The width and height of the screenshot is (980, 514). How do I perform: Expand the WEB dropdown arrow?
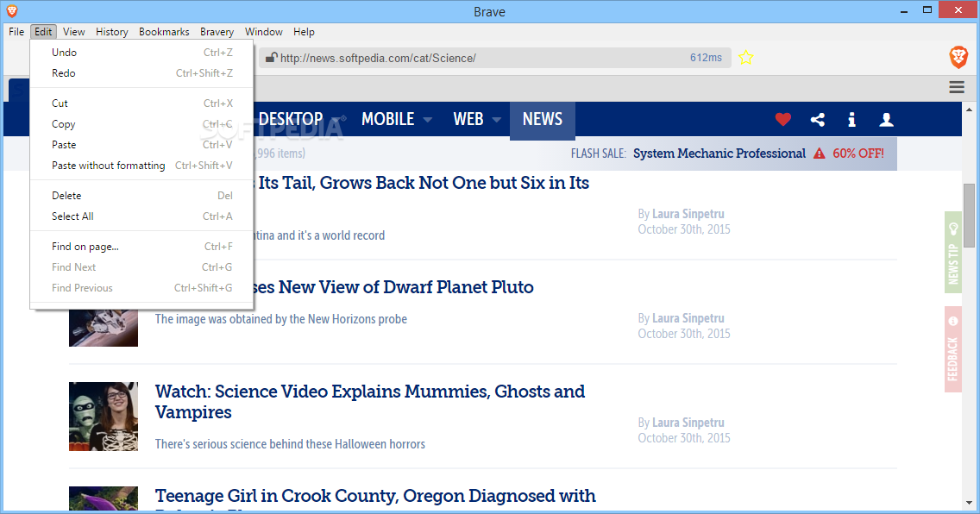tap(496, 119)
